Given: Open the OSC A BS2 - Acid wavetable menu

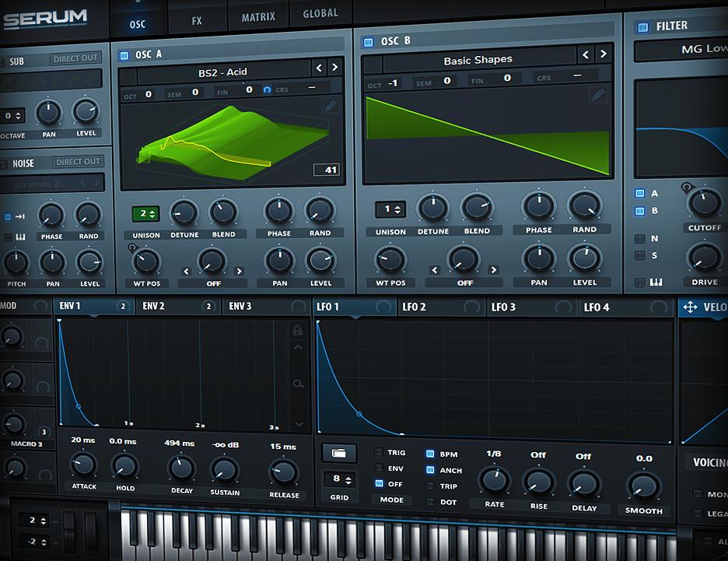Looking at the screenshot, I should point(223,72).
